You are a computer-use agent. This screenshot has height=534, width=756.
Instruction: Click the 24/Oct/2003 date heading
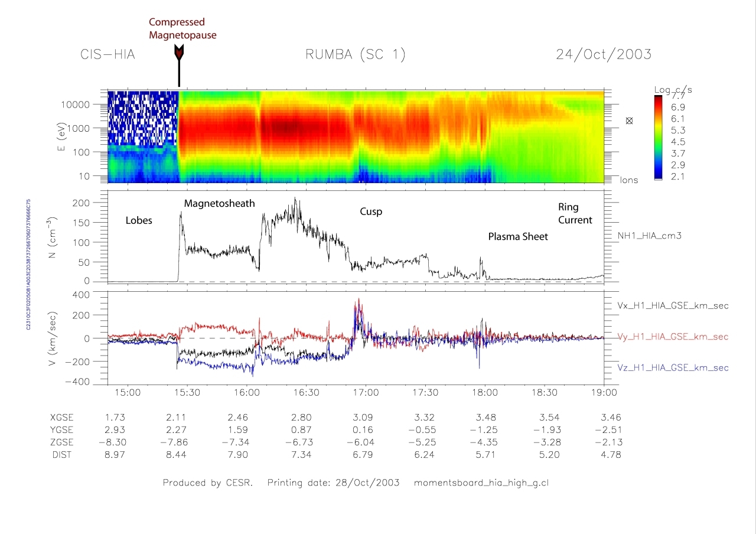pos(603,55)
